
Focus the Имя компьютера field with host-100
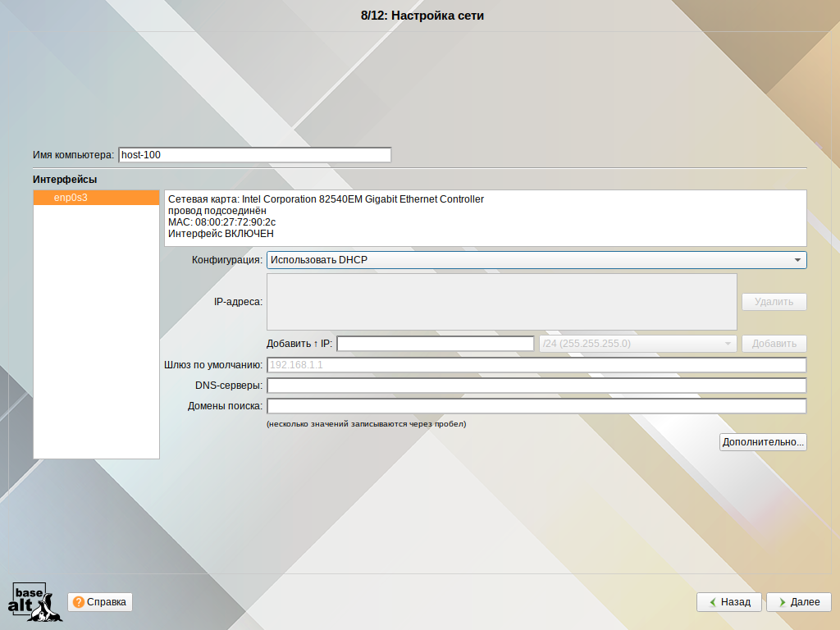click(x=254, y=155)
